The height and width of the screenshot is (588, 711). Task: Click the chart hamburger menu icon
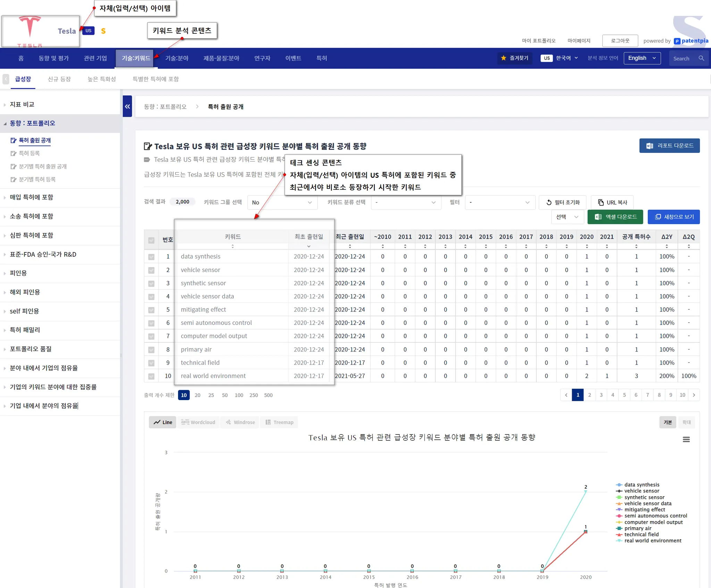686,439
